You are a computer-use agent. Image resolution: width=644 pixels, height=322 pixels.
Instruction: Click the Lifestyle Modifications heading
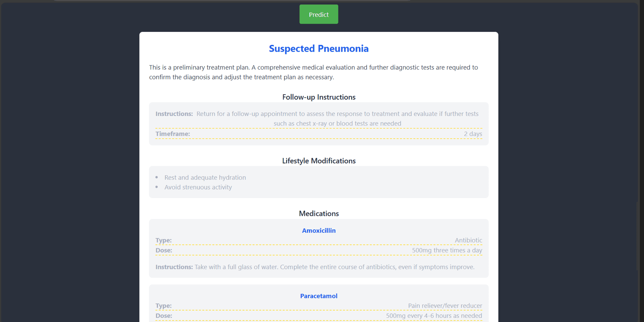coord(319,161)
